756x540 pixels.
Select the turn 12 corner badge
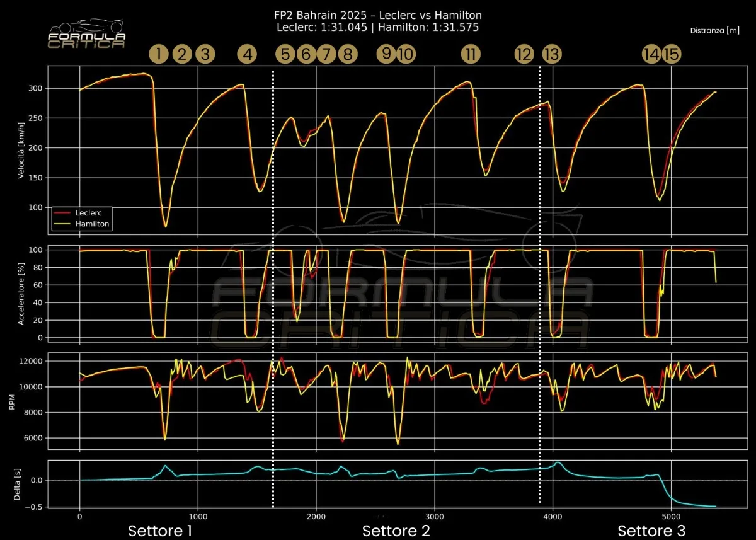[524, 54]
